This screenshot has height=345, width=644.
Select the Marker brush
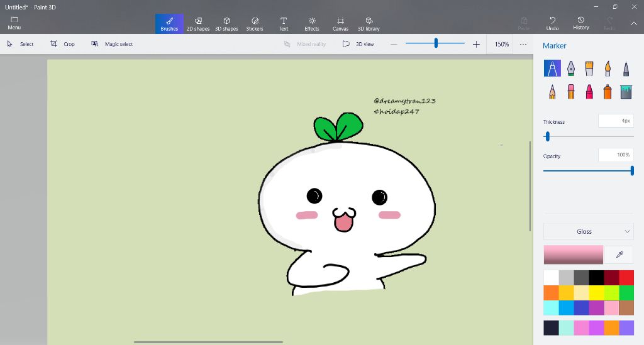pyautogui.click(x=552, y=68)
